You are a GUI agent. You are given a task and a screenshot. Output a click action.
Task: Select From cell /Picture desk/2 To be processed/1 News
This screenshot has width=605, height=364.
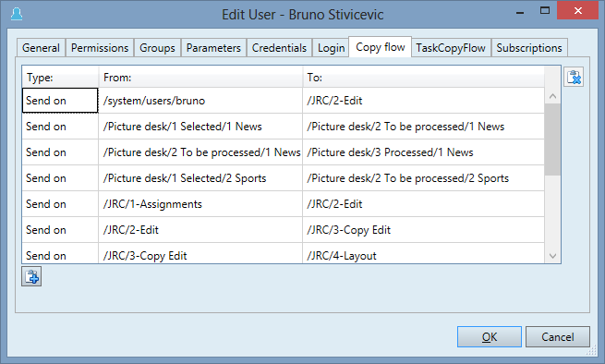coord(200,152)
